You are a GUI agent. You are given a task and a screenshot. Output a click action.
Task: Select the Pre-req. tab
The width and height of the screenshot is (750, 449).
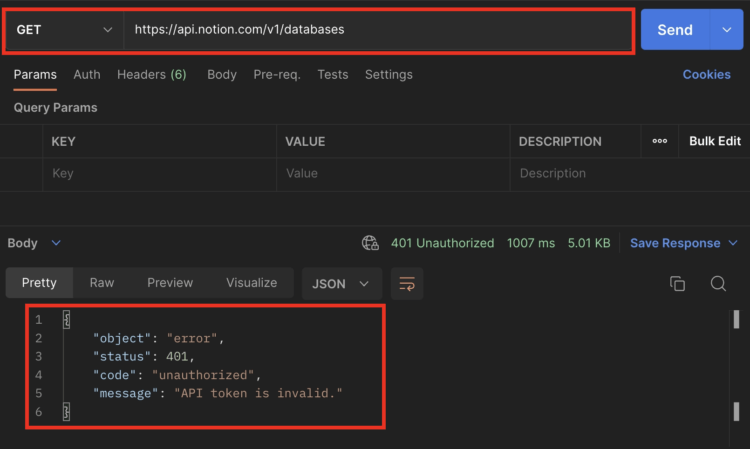coord(277,74)
